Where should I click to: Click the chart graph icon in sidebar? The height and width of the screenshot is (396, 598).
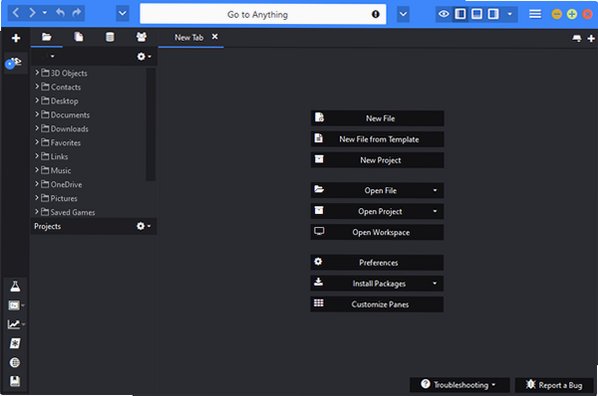[x=14, y=324]
